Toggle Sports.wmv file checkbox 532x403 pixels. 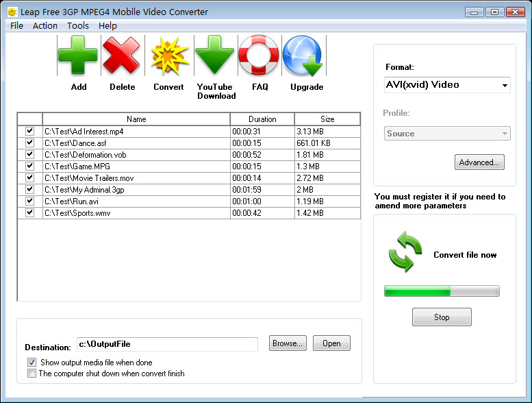click(x=30, y=212)
